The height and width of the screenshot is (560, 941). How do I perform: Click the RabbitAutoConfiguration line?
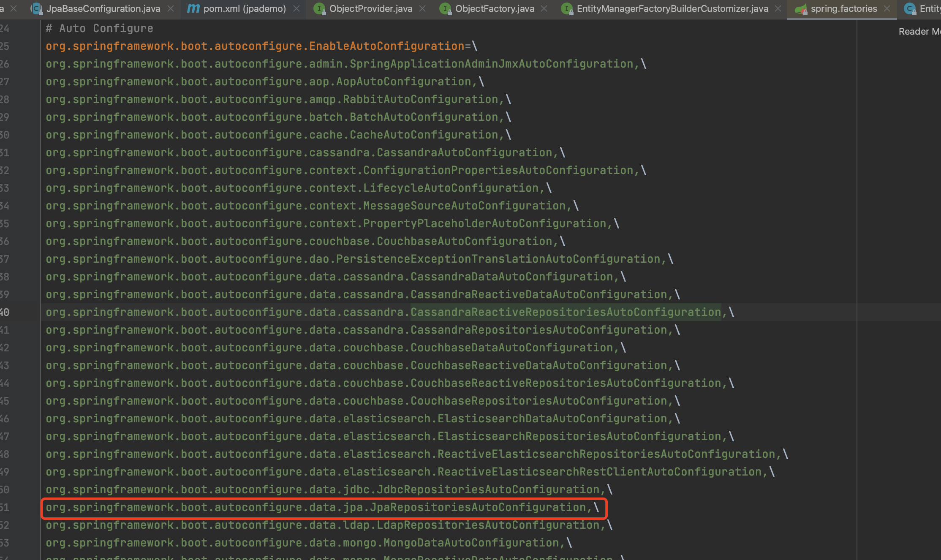point(278,99)
